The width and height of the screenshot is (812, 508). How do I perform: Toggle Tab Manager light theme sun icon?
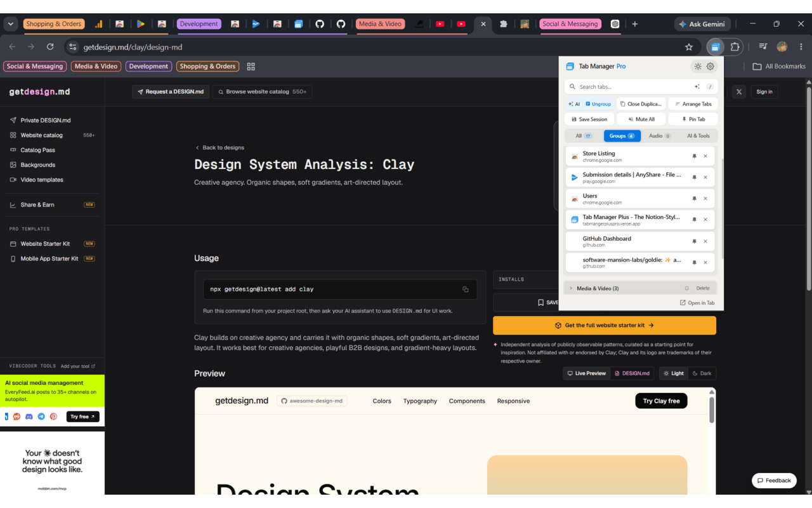(x=698, y=66)
